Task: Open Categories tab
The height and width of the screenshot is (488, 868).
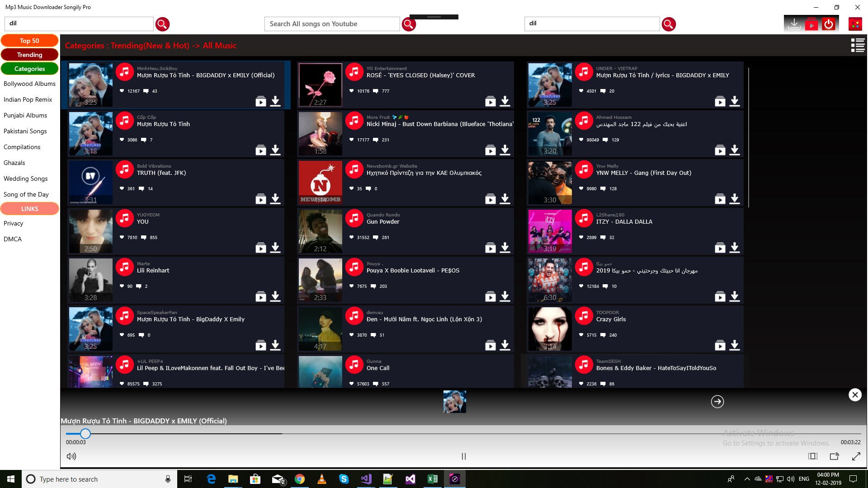Action: [30, 69]
